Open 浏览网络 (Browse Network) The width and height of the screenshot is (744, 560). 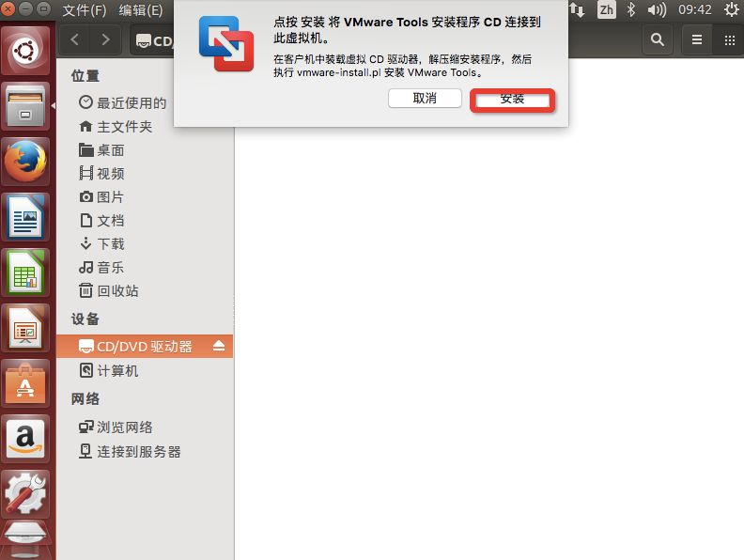click(116, 428)
